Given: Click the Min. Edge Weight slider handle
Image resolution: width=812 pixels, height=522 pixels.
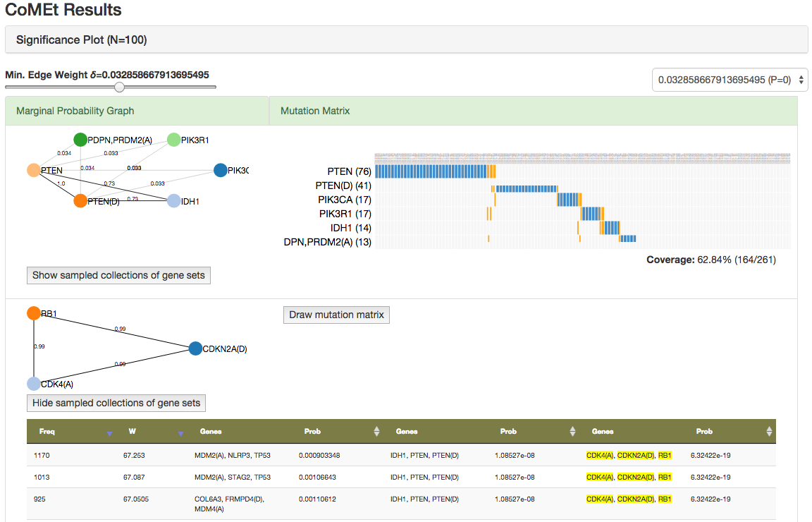Looking at the screenshot, I should [119, 87].
